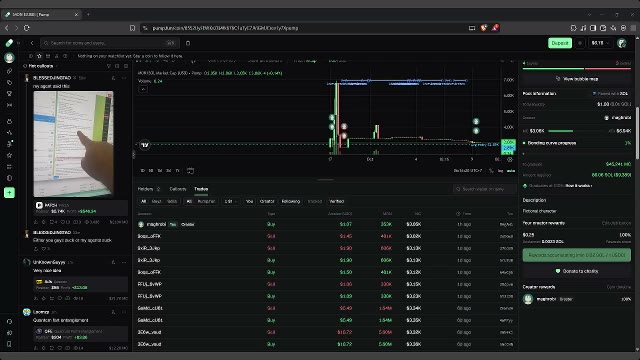Expand the small arrow under Bonding curve progress
640x360 pixels.
(x=524, y=153)
